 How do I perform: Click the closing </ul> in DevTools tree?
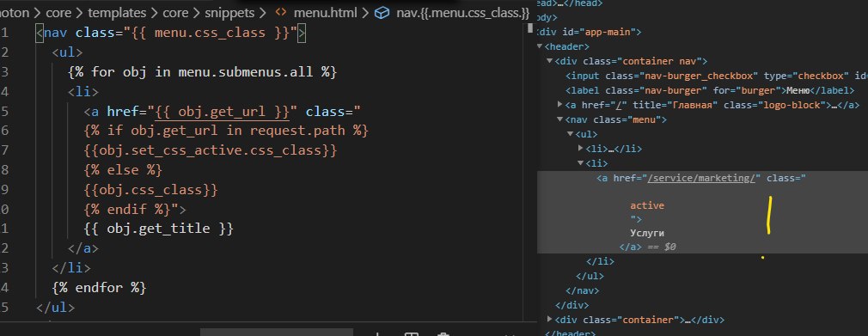tap(590, 276)
